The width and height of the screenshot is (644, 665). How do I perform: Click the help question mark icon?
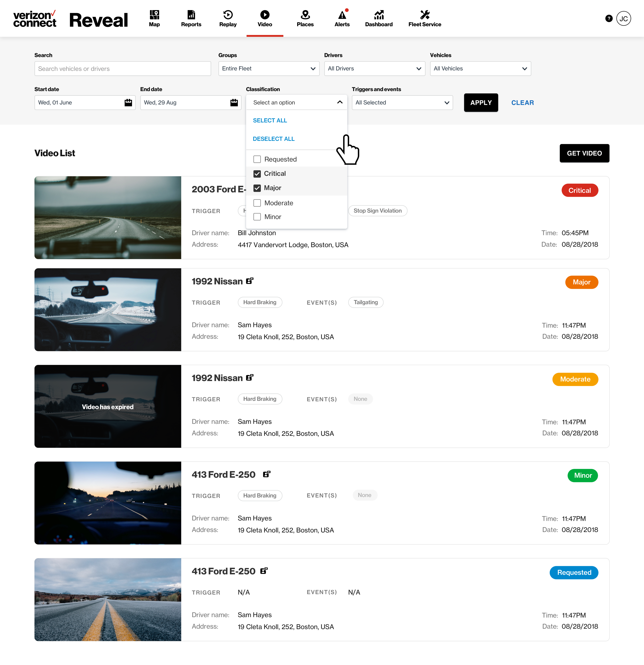coord(609,18)
